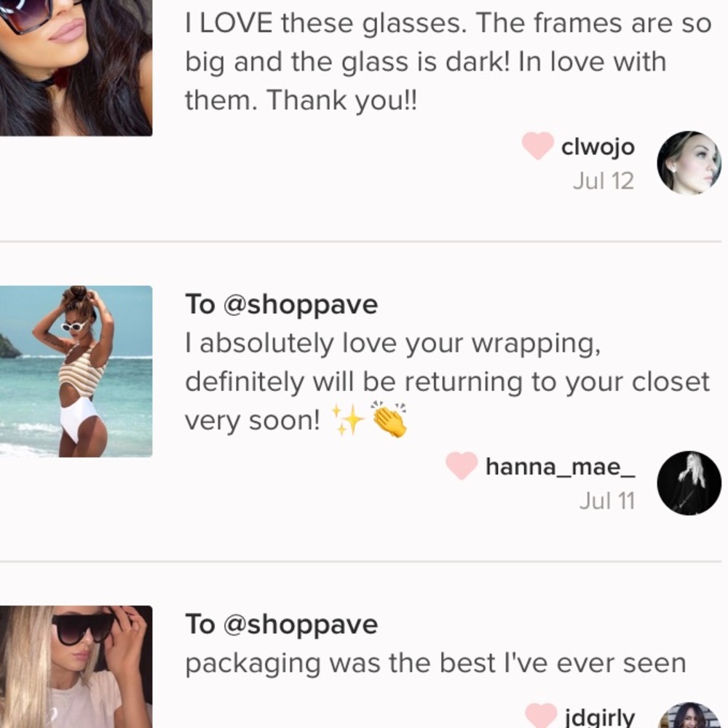Open the sunglasses selfie listing thumbnail
Image resolution: width=728 pixels, height=728 pixels.
[x=76, y=68]
